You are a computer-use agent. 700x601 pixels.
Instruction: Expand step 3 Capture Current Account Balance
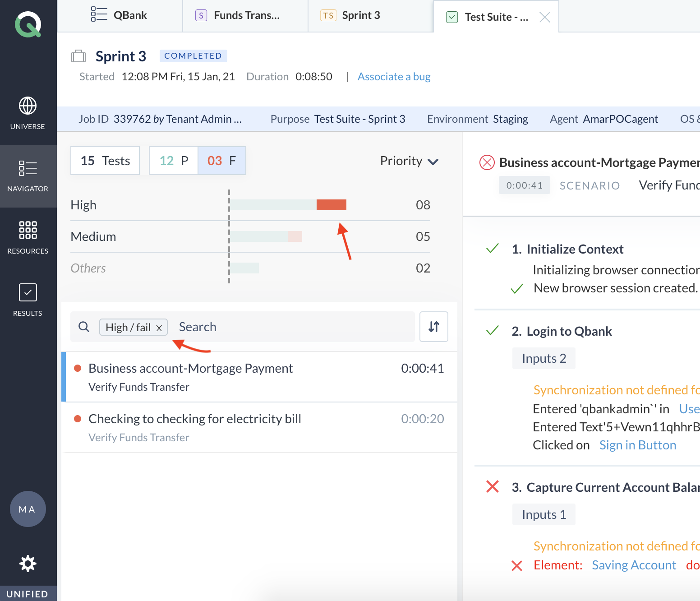pos(606,487)
